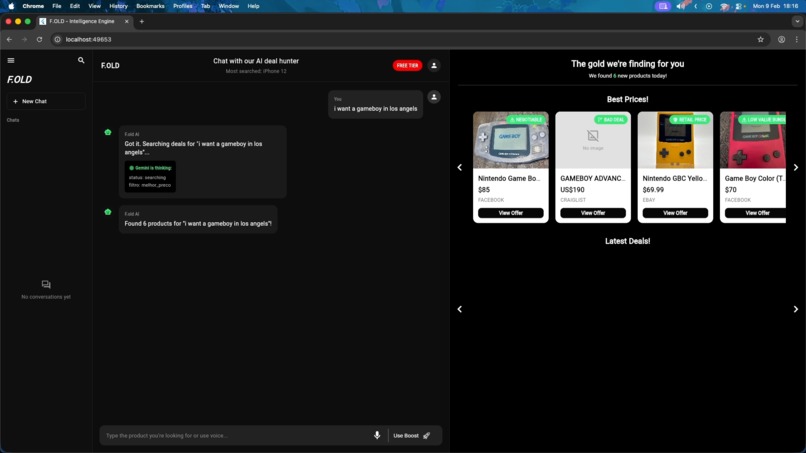Click 'i want a gameboy in los angels' message

point(375,108)
